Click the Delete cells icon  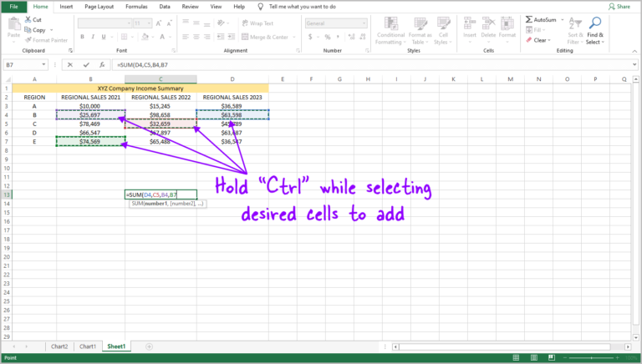coord(488,23)
